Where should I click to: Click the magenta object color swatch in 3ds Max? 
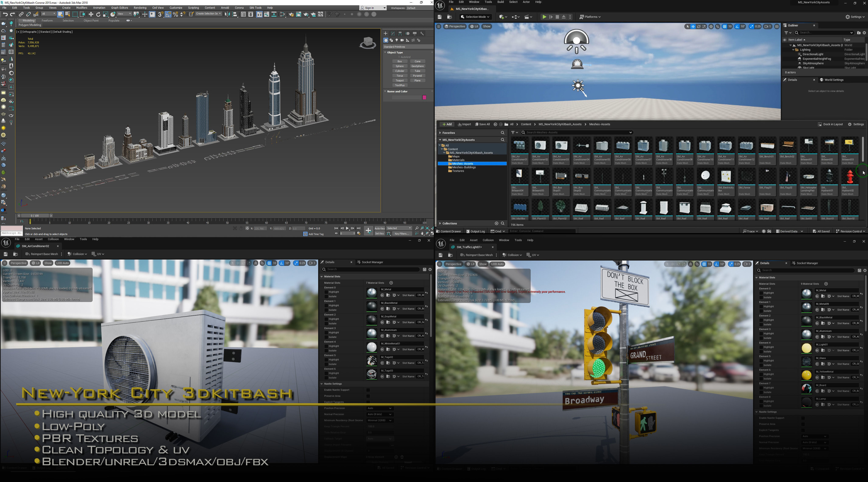tap(425, 98)
